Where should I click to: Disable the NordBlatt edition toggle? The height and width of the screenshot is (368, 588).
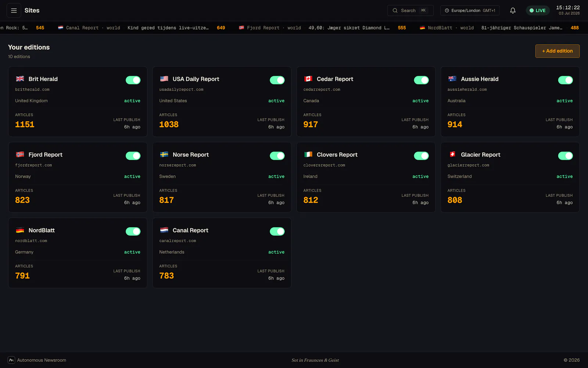coord(133,231)
